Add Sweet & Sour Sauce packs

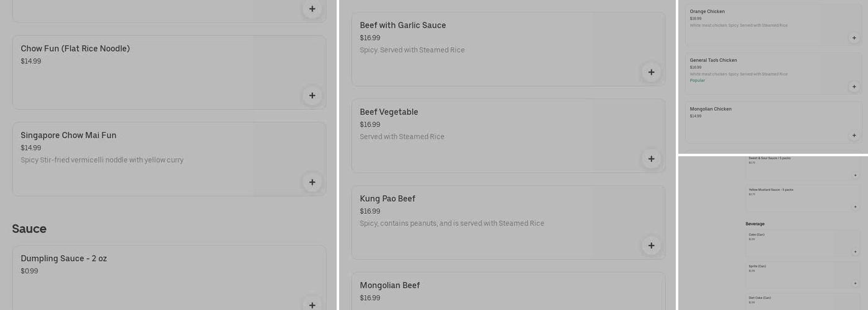[x=855, y=175]
